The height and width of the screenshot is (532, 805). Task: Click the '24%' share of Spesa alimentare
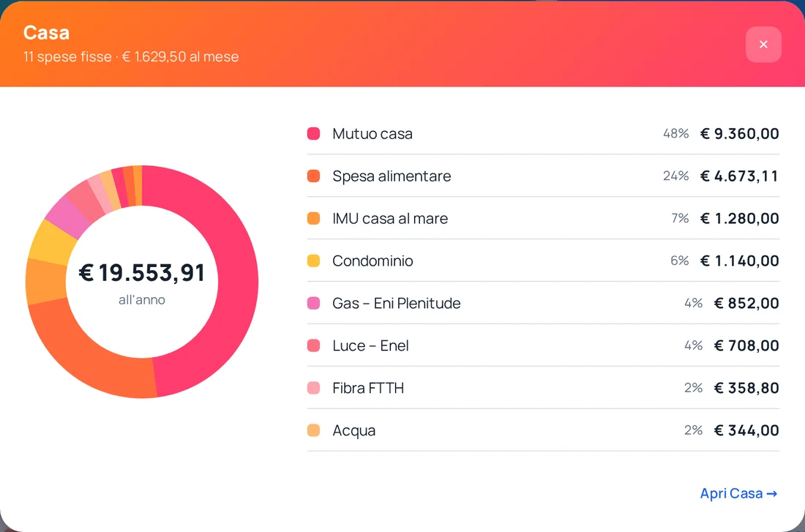pos(675,176)
